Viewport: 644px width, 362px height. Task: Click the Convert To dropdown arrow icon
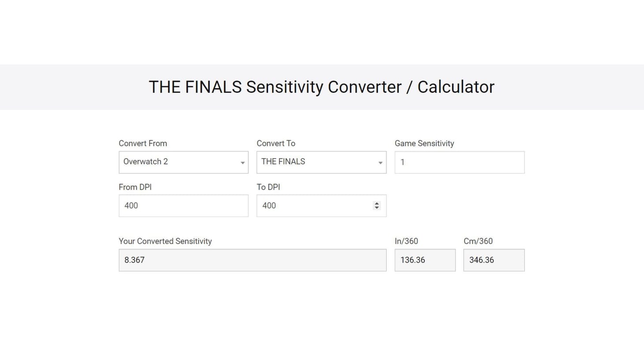pyautogui.click(x=380, y=162)
